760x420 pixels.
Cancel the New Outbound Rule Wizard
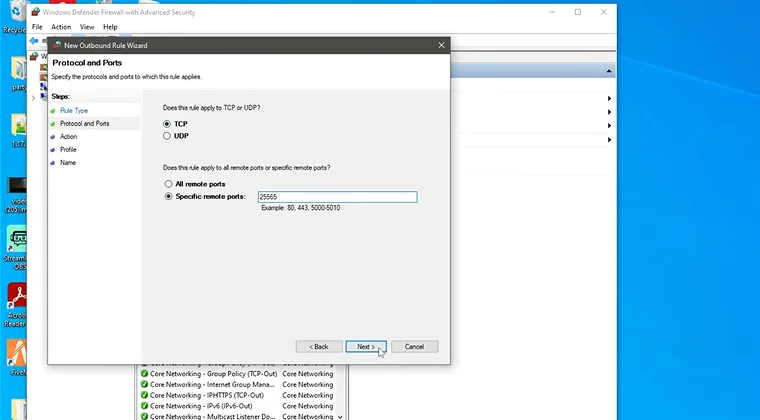coord(414,347)
